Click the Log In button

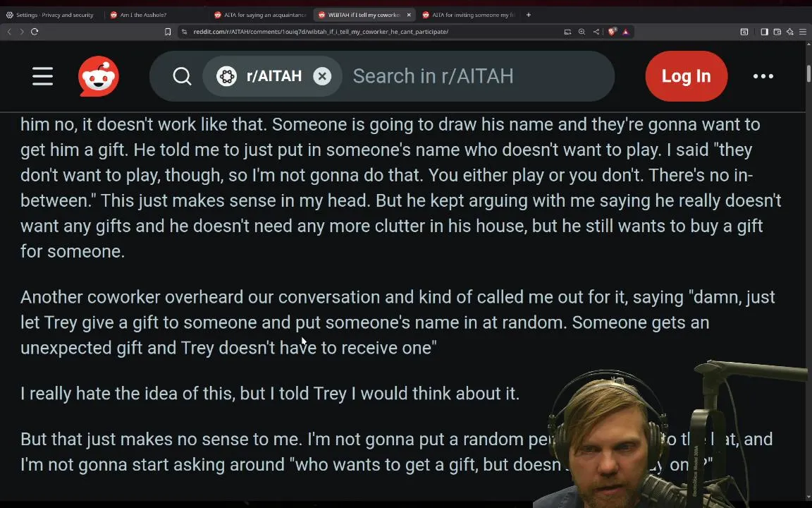pyautogui.click(x=686, y=76)
